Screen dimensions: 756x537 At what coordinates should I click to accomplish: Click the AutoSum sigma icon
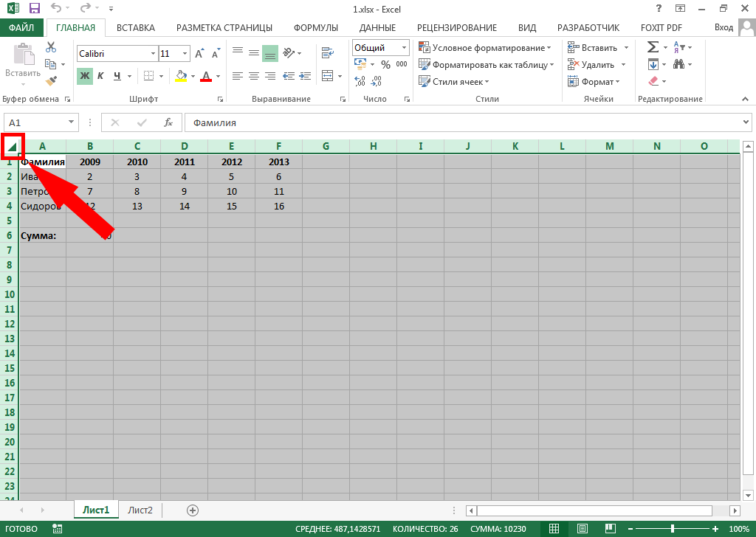653,47
